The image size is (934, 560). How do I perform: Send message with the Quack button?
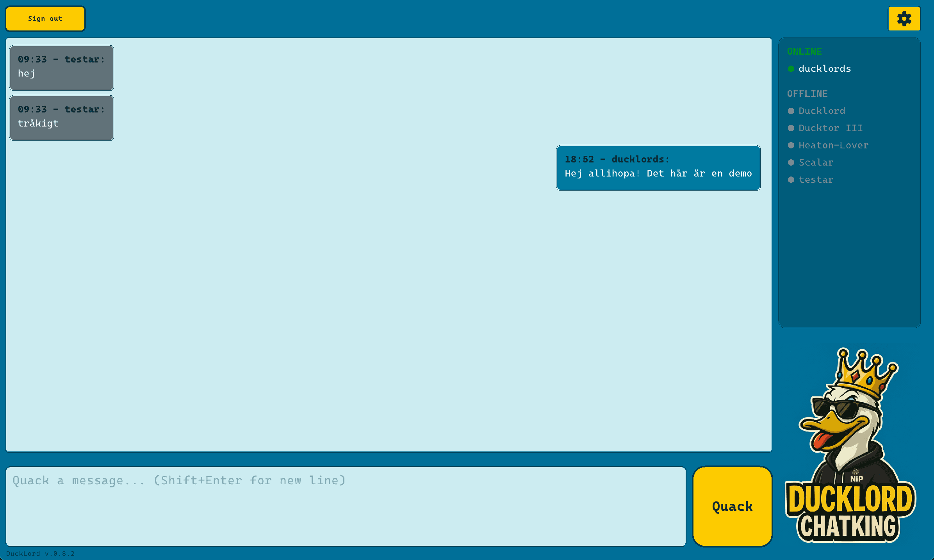[732, 506]
